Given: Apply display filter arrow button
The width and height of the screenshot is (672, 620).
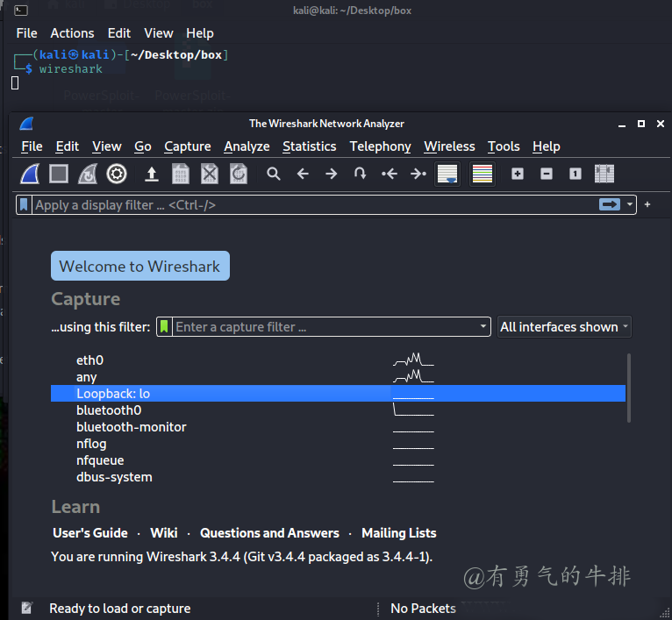Looking at the screenshot, I should [x=610, y=205].
